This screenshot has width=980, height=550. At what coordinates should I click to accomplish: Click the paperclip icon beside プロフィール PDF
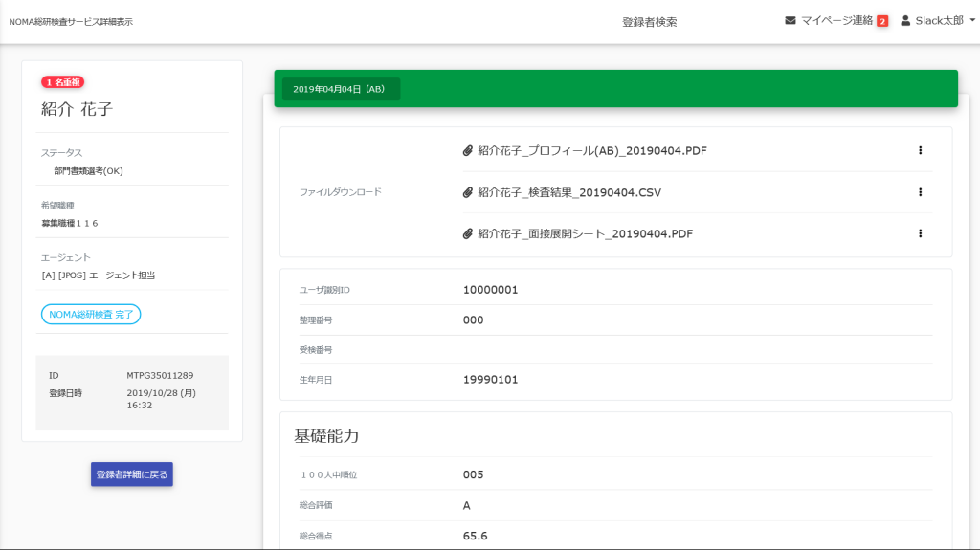tap(468, 151)
